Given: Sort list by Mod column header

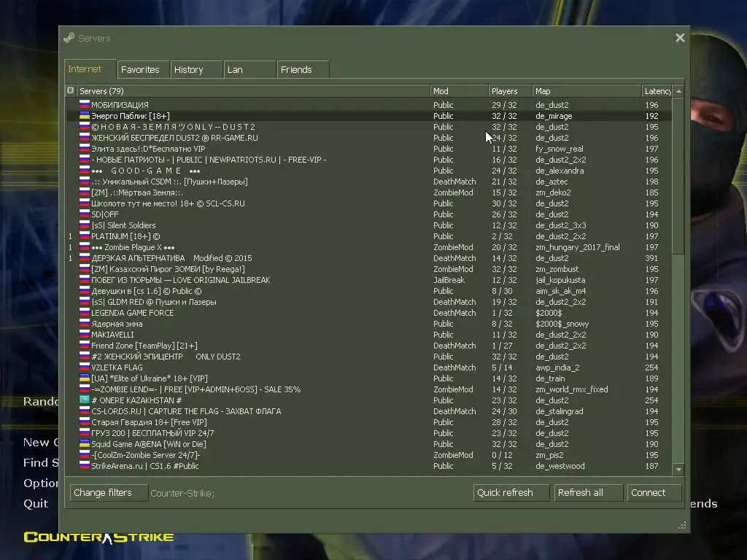Looking at the screenshot, I should pyautogui.click(x=460, y=91).
